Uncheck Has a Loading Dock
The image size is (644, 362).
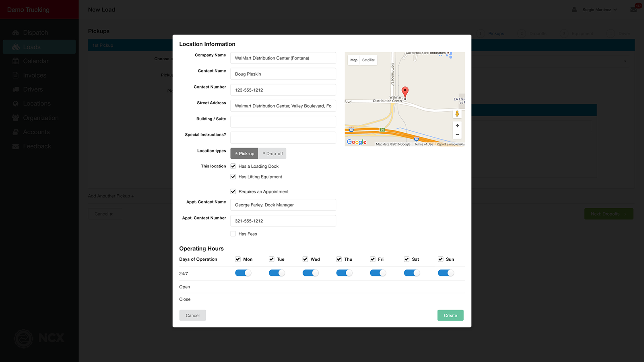click(233, 166)
